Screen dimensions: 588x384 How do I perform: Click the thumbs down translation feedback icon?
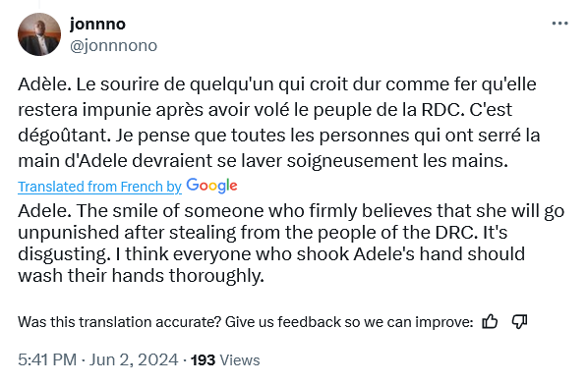pos(520,322)
